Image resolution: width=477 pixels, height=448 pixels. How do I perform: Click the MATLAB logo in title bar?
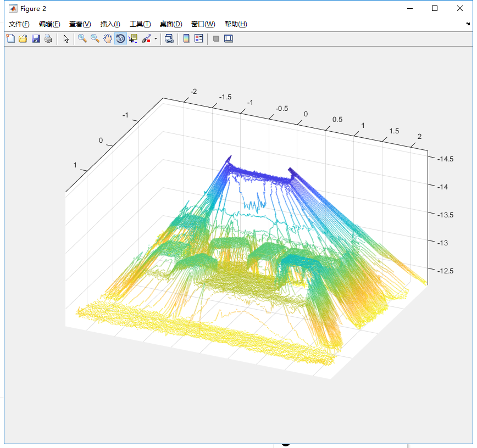pos(13,9)
